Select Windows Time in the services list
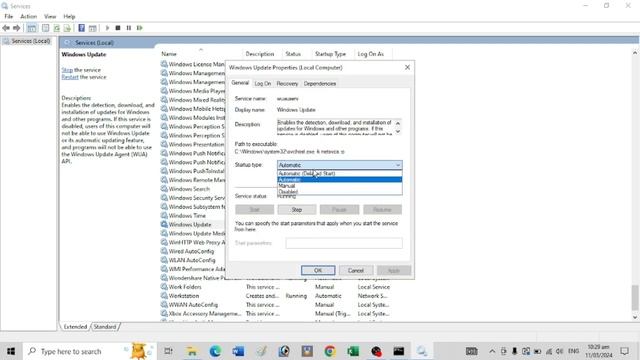Image resolution: width=640 pixels, height=360 pixels. coord(187,216)
